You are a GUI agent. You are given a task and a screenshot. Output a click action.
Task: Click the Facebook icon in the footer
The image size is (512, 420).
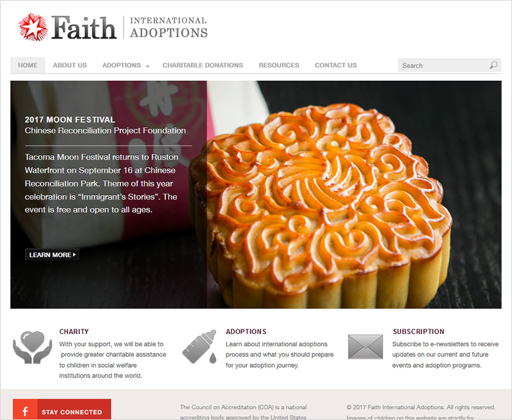click(25, 411)
